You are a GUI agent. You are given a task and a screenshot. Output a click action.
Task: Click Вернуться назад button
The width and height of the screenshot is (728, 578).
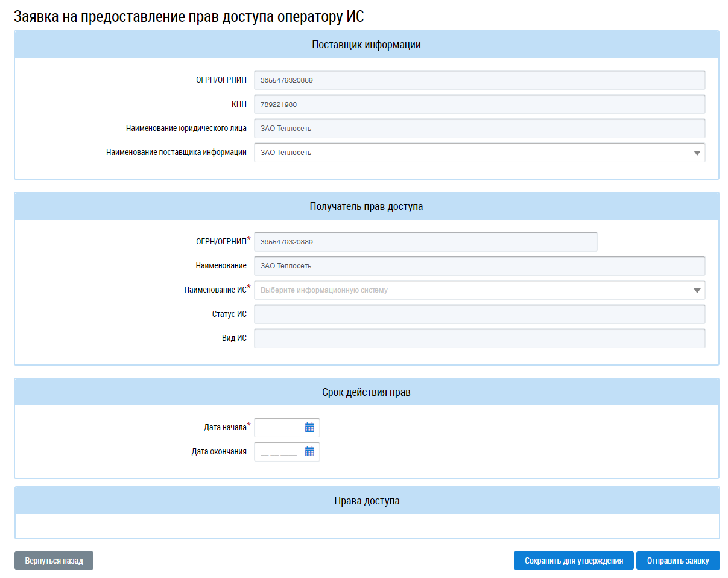coord(54,561)
